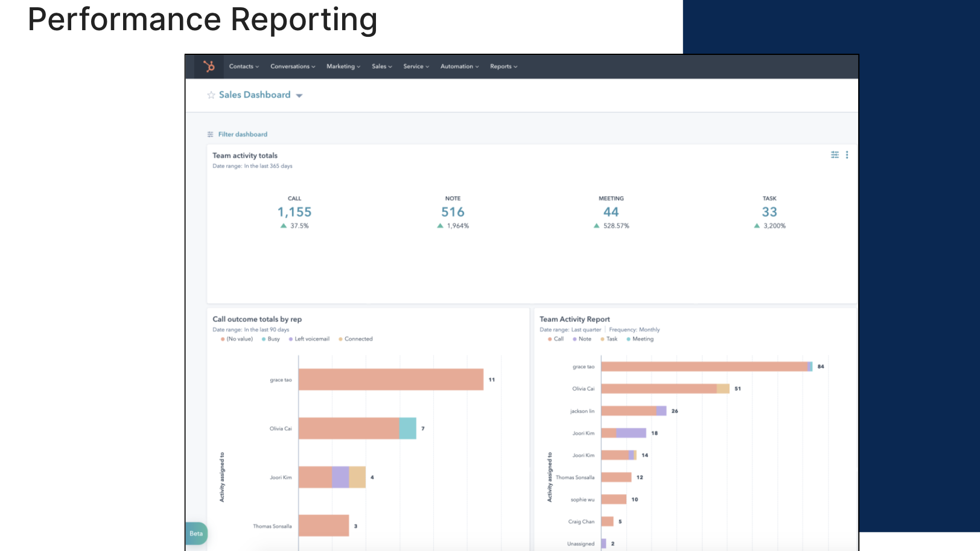980x551 pixels.
Task: Toggle the Left voicemail legend item
Action: [x=311, y=339]
